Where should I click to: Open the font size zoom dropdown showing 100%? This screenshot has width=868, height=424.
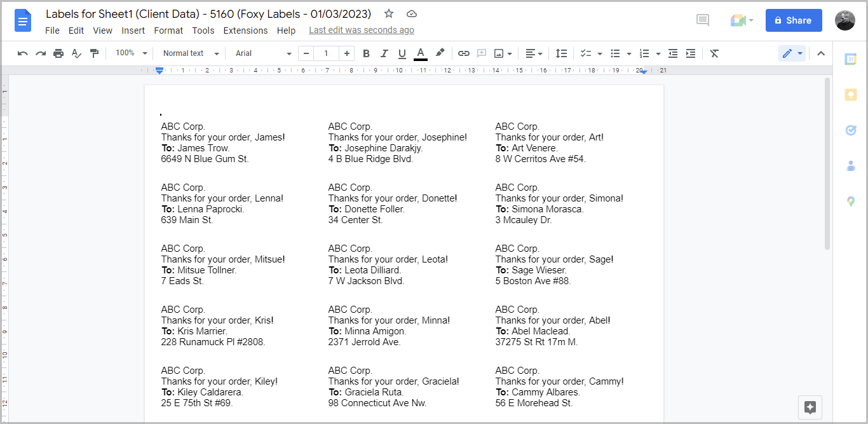click(130, 53)
